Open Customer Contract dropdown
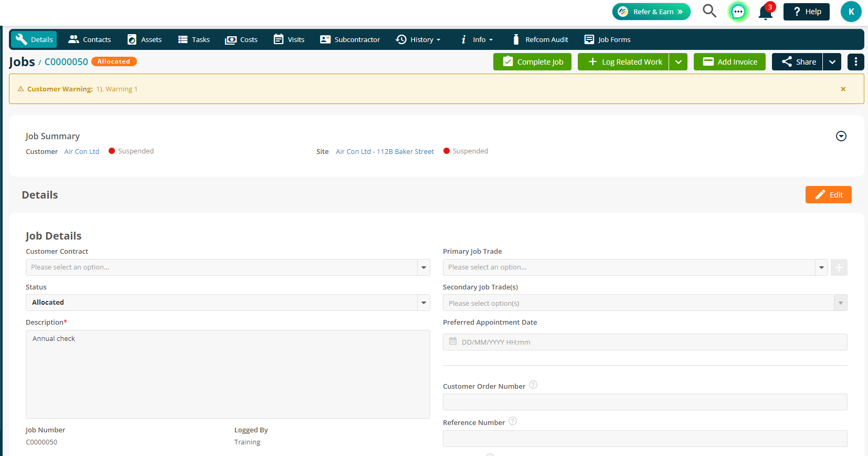Image resolution: width=868 pixels, height=456 pixels. [228, 267]
